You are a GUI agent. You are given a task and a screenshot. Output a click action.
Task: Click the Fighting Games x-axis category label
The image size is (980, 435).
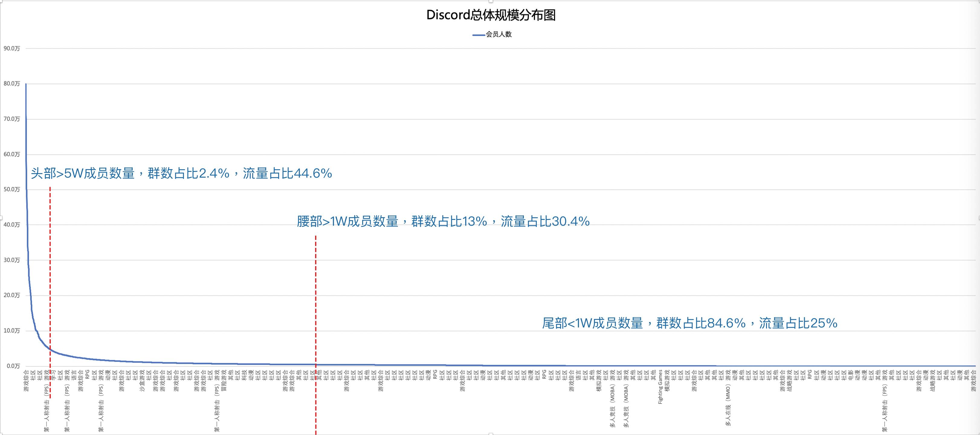[660, 387]
